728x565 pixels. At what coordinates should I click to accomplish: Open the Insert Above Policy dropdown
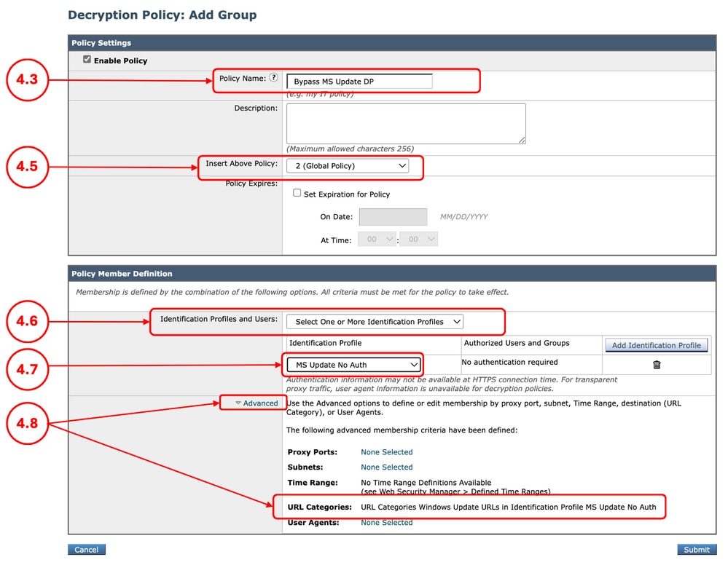350,165
